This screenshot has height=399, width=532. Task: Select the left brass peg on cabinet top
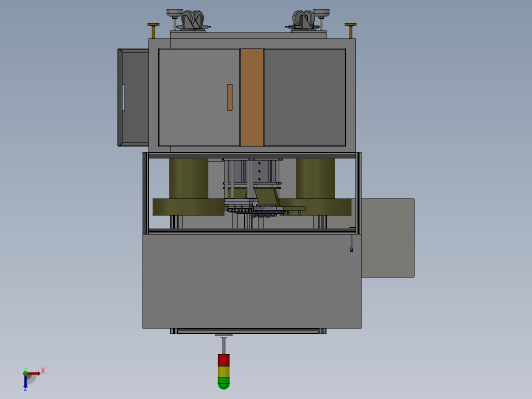153,30
